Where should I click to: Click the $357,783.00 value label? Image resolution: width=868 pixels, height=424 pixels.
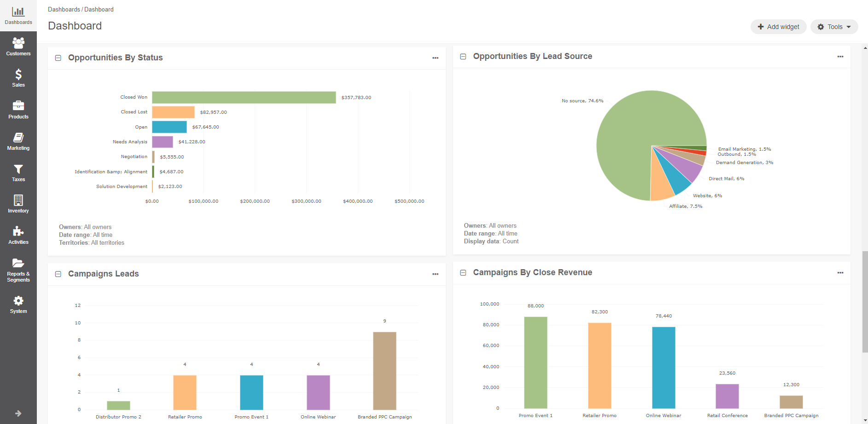356,98
